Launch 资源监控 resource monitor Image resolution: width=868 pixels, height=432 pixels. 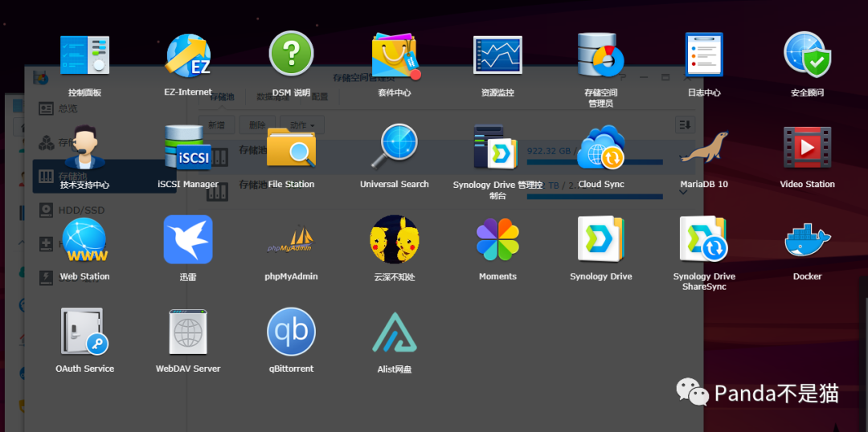(497, 55)
